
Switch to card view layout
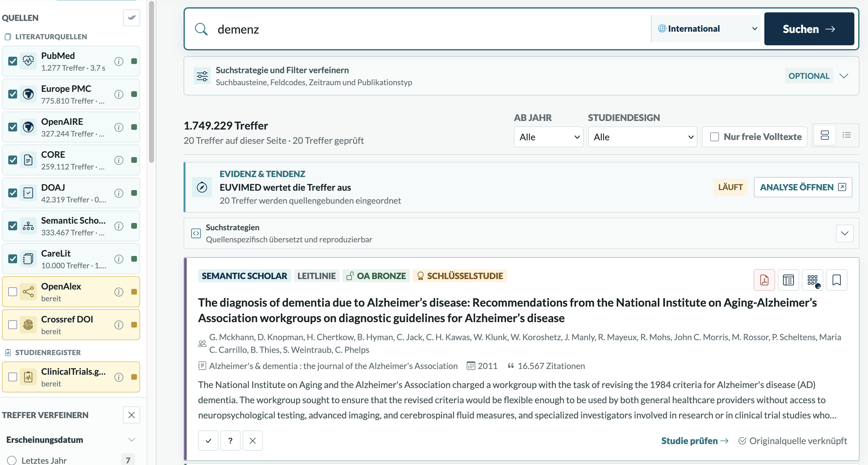pyautogui.click(x=825, y=135)
